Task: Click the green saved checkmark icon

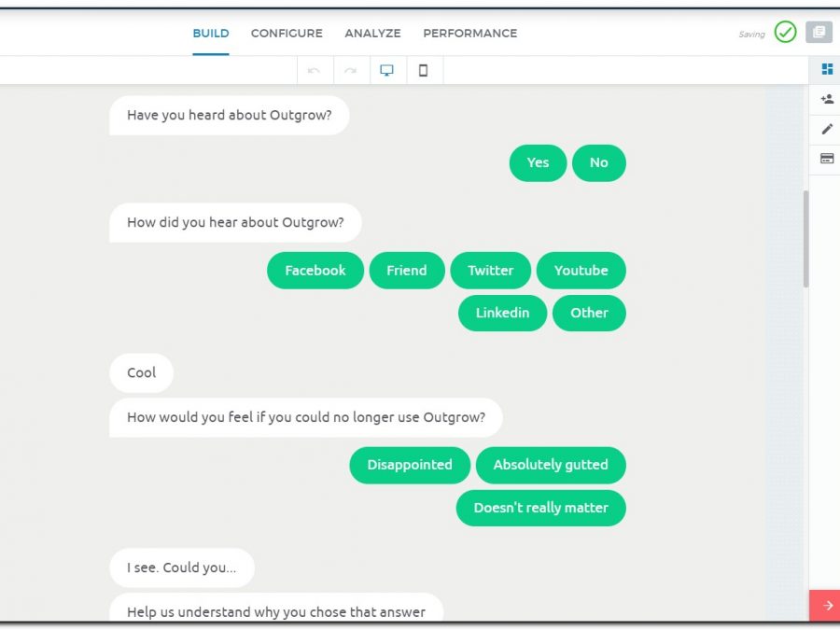Action: [x=785, y=33]
